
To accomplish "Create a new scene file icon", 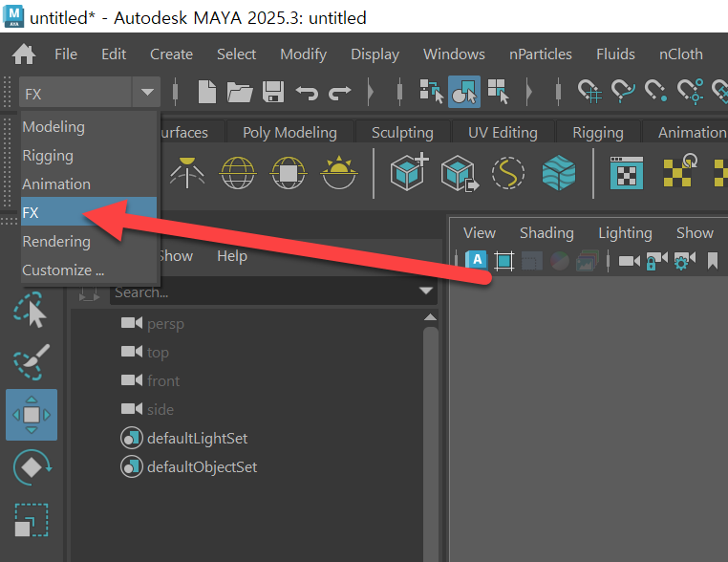I will point(207,92).
